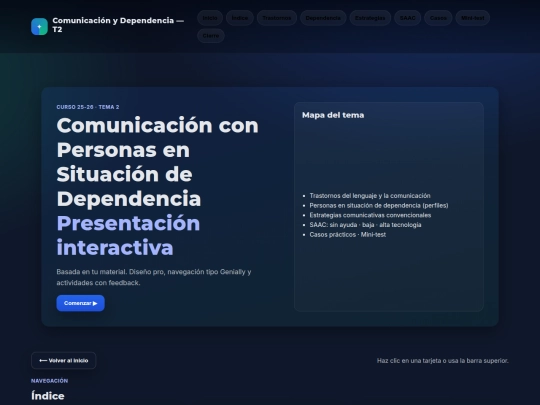This screenshot has width=540, height=405.
Task: Open the Mini-test nav pill
Action: [472, 18]
